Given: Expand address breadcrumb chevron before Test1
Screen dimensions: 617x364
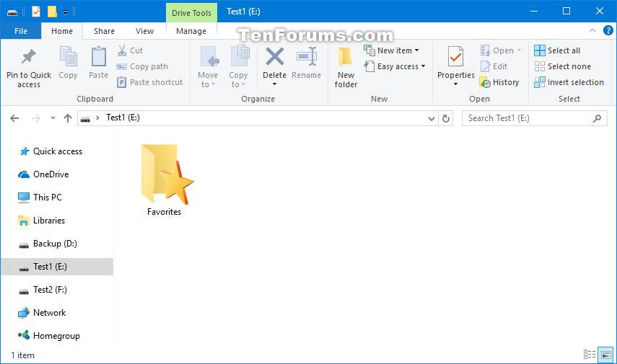Looking at the screenshot, I should tap(97, 117).
